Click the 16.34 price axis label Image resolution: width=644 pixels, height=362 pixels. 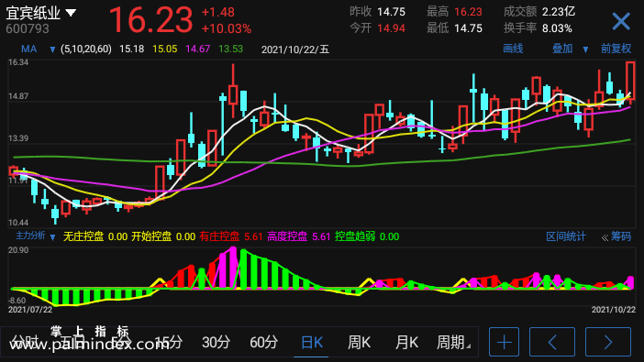click(x=18, y=62)
